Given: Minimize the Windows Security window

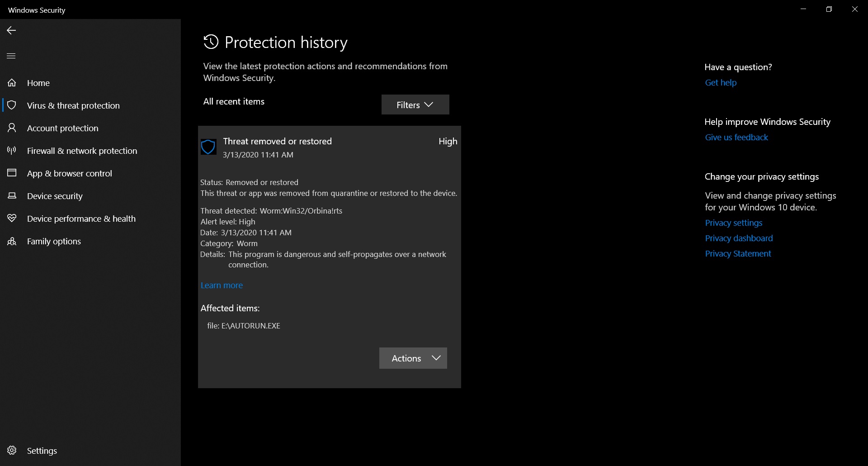Looking at the screenshot, I should click(803, 9).
